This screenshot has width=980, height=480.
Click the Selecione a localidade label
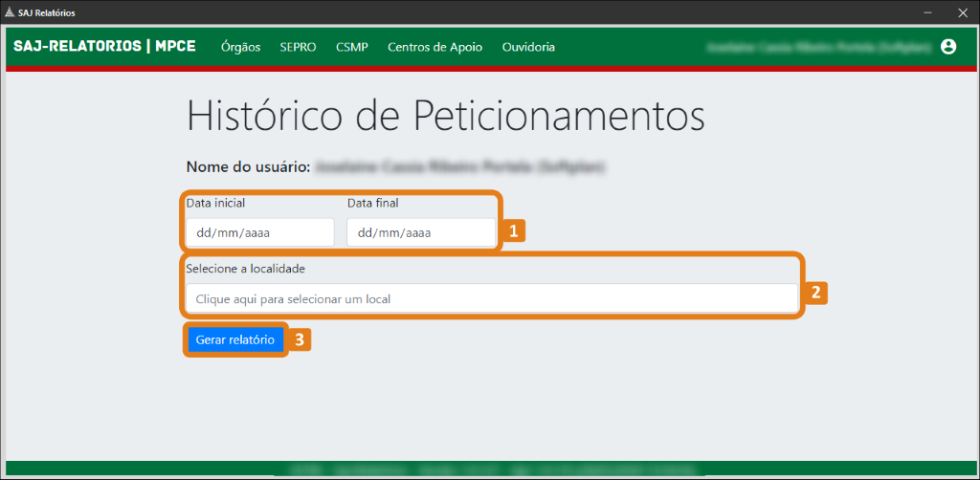tap(246, 269)
